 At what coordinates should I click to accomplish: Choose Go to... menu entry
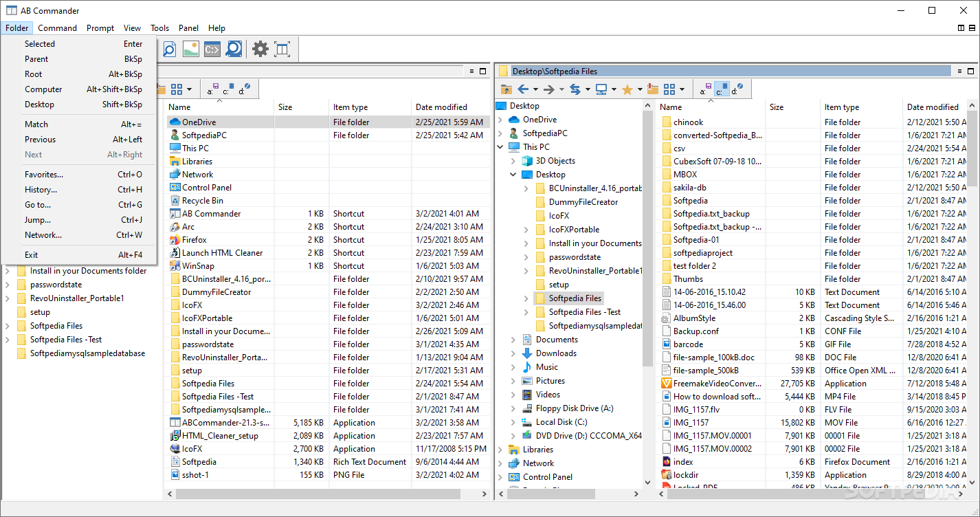(x=79, y=205)
